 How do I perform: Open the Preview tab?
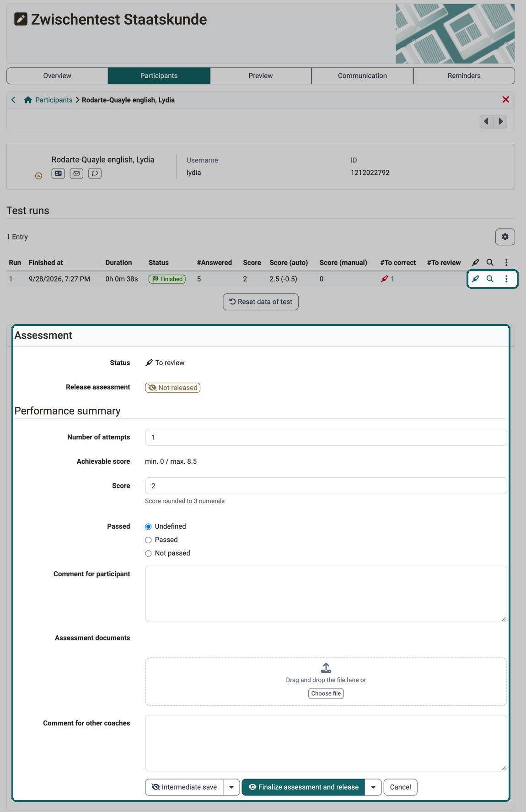point(261,76)
